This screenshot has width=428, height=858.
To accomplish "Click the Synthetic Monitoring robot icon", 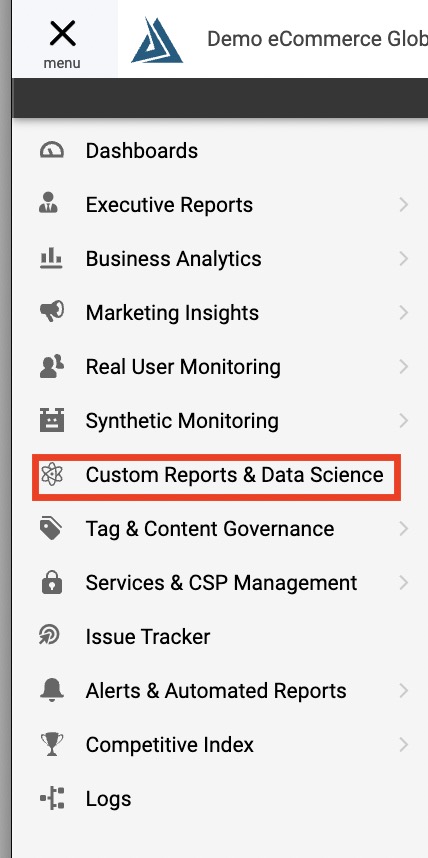I will [52, 420].
